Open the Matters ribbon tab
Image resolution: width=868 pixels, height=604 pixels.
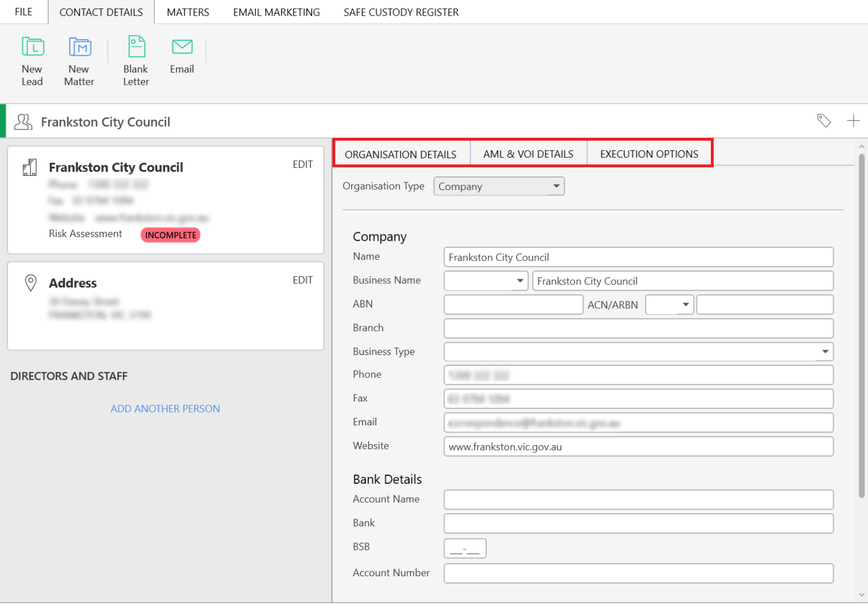pos(188,12)
